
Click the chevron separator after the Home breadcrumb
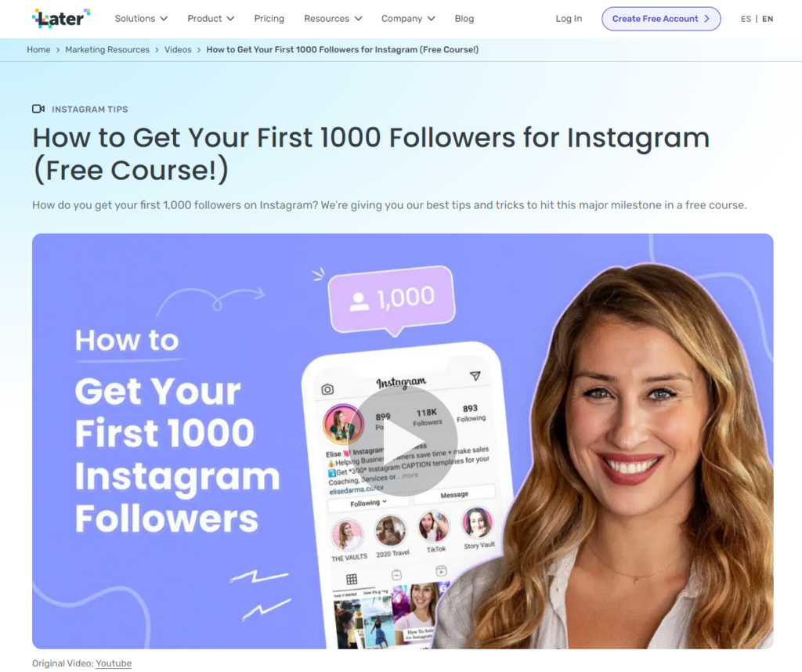pyautogui.click(x=58, y=49)
